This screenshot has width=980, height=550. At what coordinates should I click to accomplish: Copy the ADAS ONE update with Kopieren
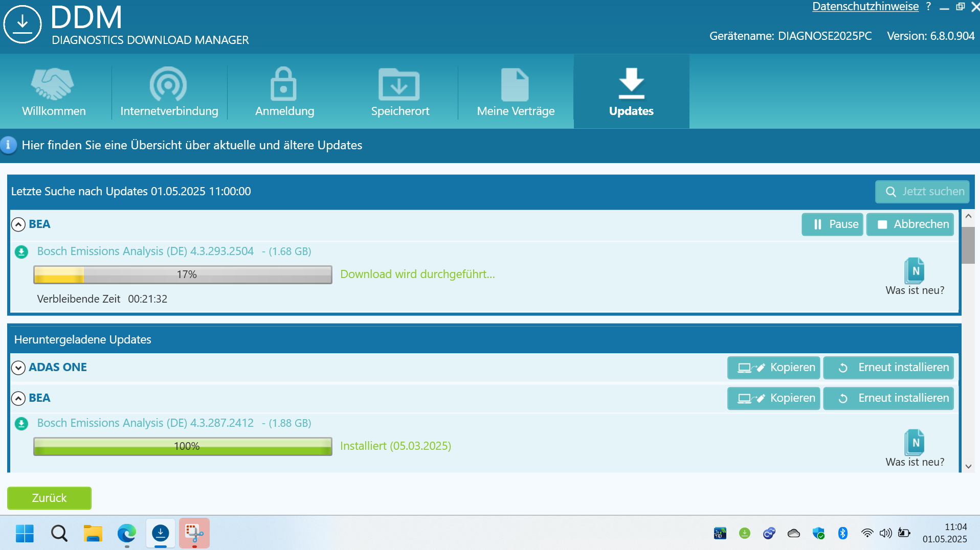coord(773,368)
